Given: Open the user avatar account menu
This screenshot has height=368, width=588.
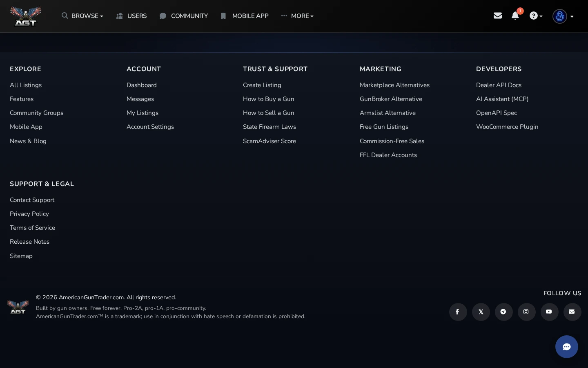Looking at the screenshot, I should (x=563, y=16).
